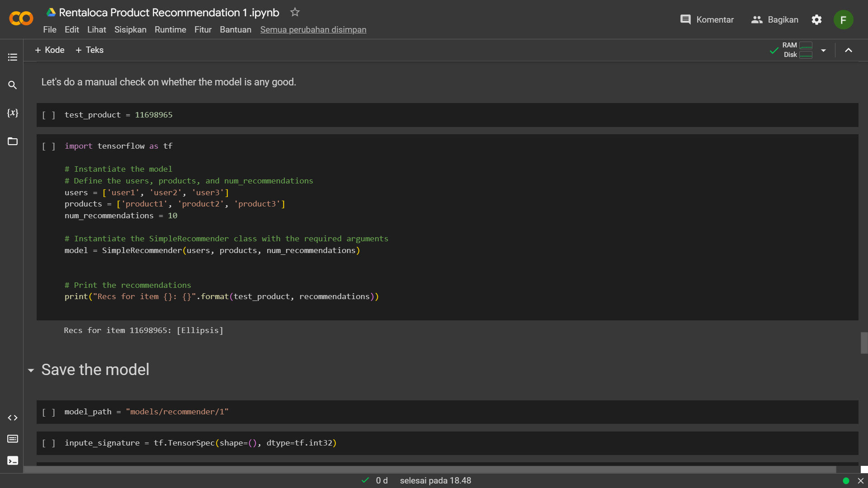Collapse the notebook header
Viewport: 868px width, 488px height.
point(849,50)
